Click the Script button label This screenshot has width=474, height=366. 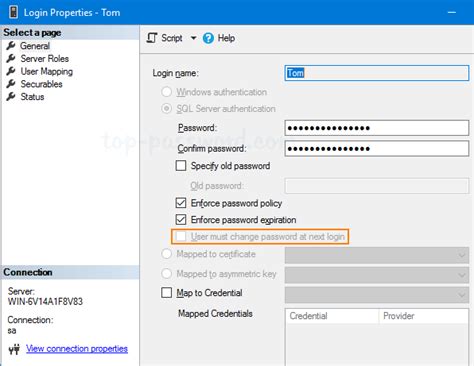coord(172,38)
